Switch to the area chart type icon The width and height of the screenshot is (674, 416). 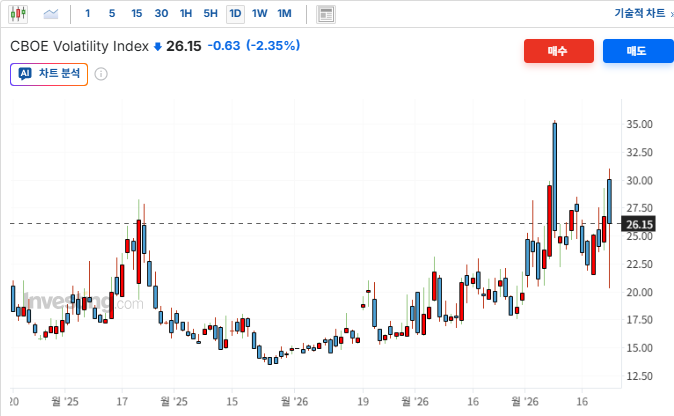pyautogui.click(x=51, y=14)
